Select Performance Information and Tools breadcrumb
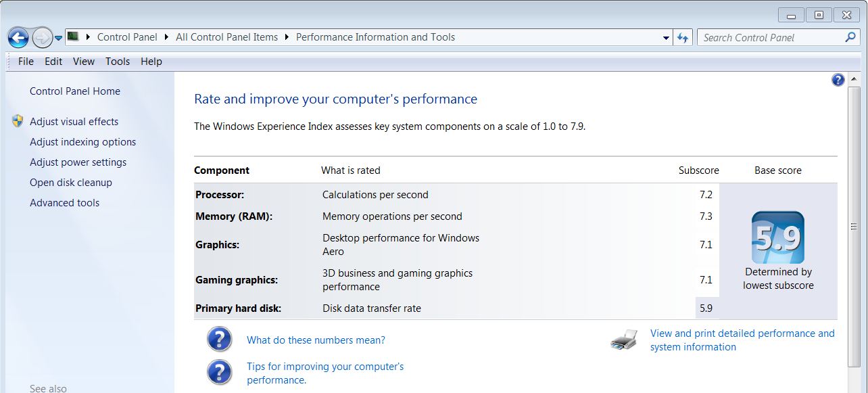The width and height of the screenshot is (868, 393). (375, 37)
